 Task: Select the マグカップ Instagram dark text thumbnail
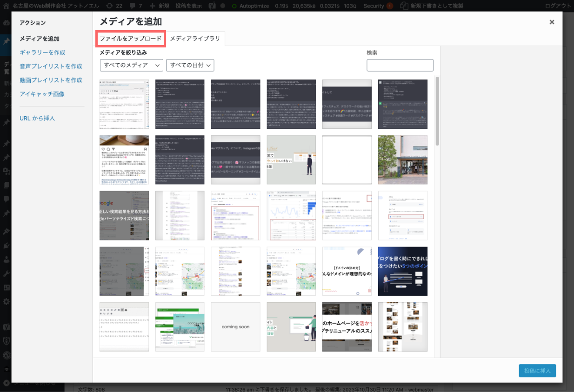point(235,159)
